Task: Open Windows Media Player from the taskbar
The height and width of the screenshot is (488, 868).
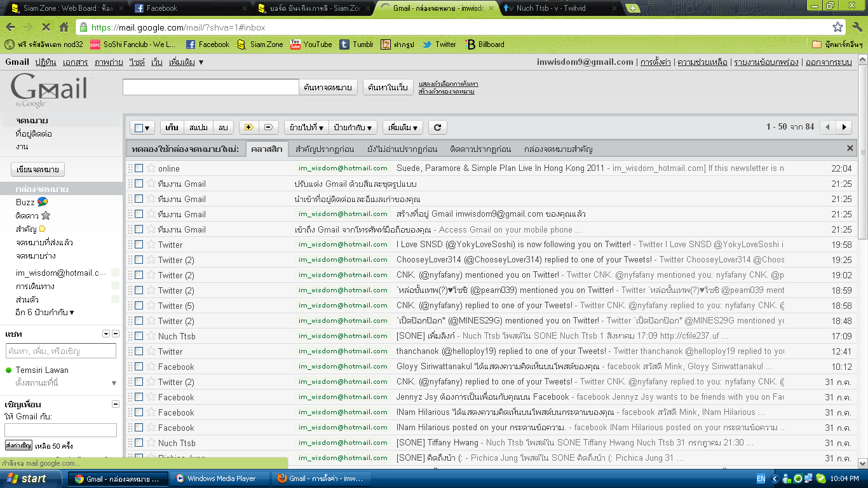Action: 220,478
